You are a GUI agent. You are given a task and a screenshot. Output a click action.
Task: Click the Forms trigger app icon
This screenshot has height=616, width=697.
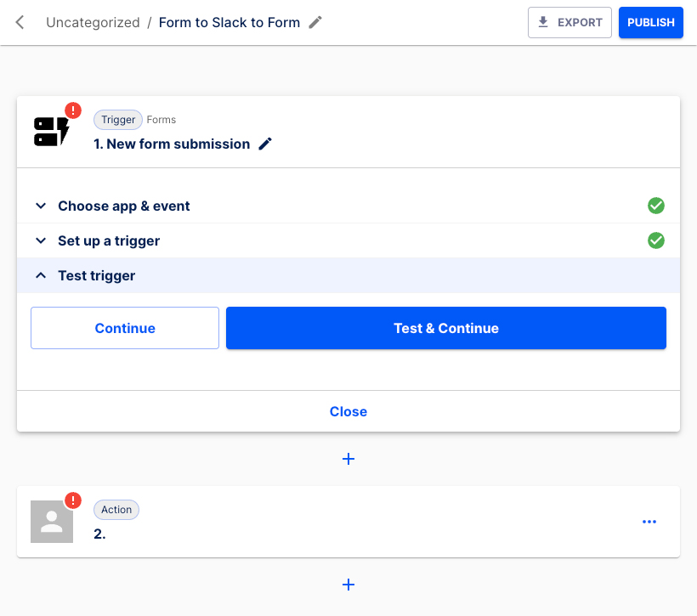tap(51, 129)
